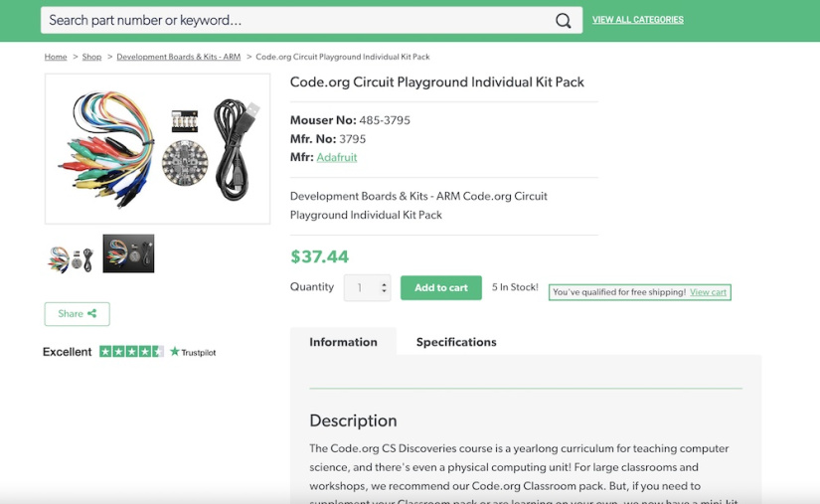Go to Home breadcrumb link
The height and width of the screenshot is (504, 820).
pos(56,57)
